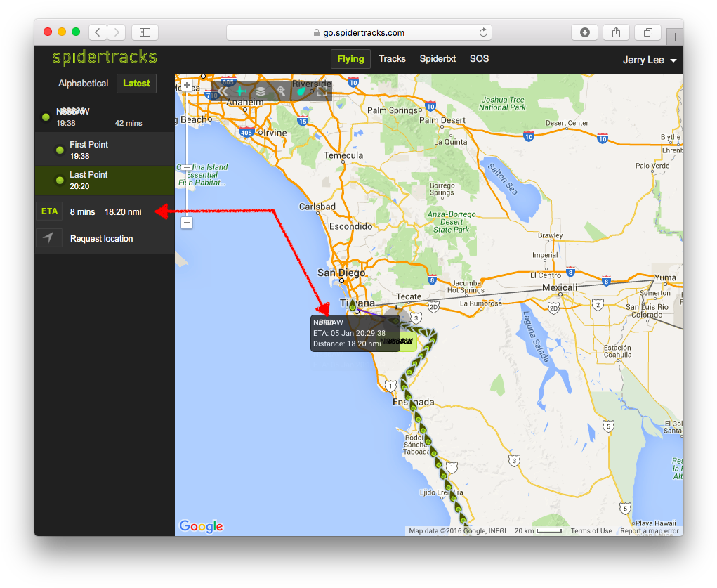Click the Safari downloads icon
This screenshot has width=717, height=588.
[x=584, y=32]
